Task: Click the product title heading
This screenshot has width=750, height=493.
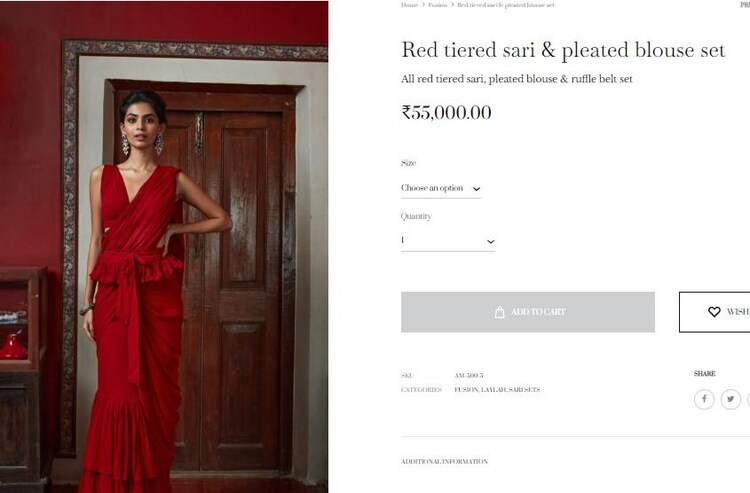Action: [563, 50]
